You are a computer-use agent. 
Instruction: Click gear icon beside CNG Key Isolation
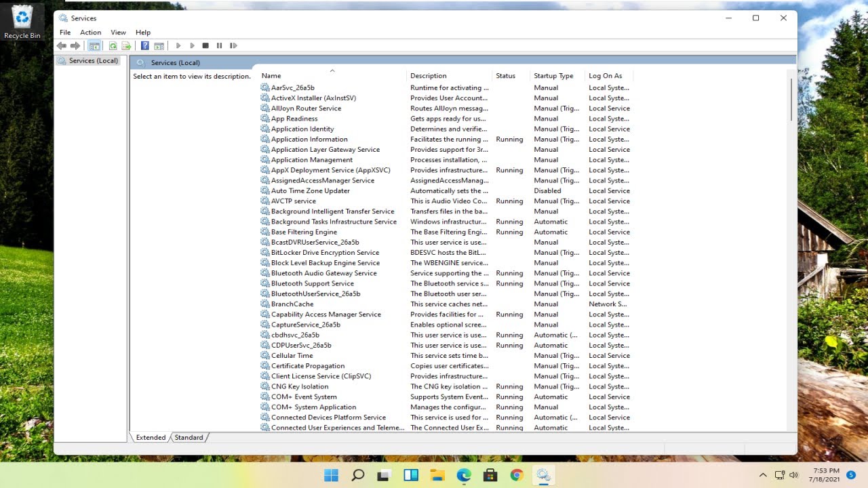(265, 386)
